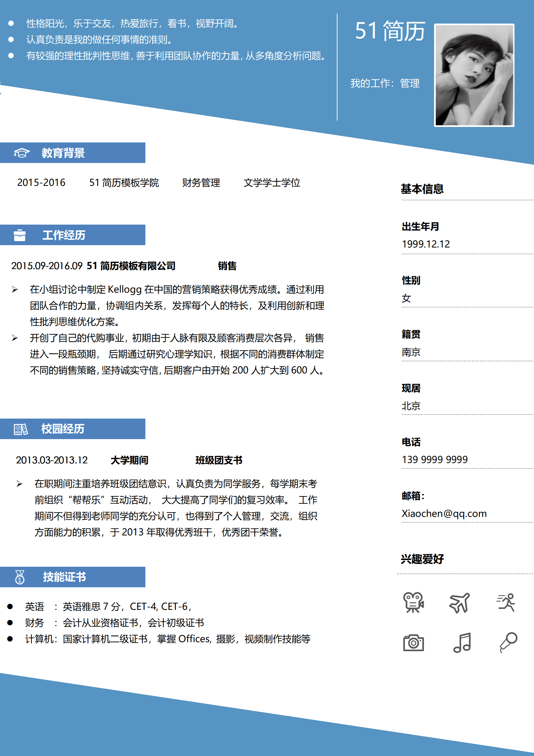Click the 文学学士学位 degree text
534x756 pixels.
pyautogui.click(x=272, y=183)
